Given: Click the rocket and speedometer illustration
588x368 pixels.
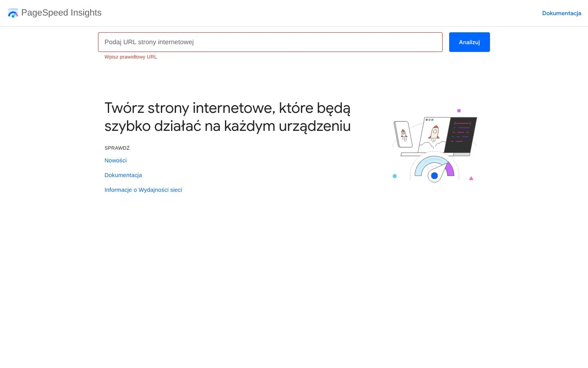Looking at the screenshot, I should coord(434,146).
